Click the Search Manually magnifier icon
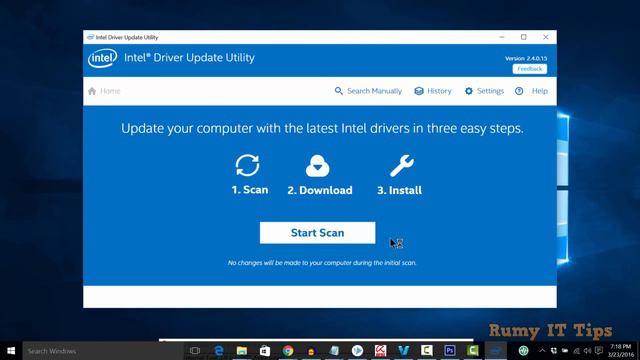This screenshot has width=640, height=360. (339, 91)
